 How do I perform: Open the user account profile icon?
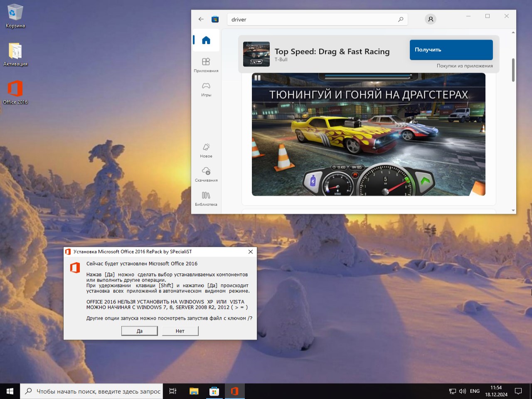tap(431, 19)
